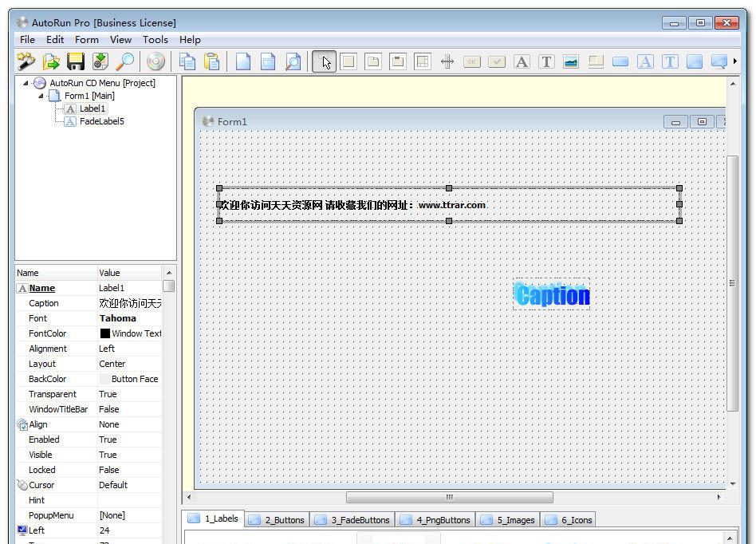Viewport: 756px width, 544px height.
Task: Click the Locked value False
Action: 130,470
